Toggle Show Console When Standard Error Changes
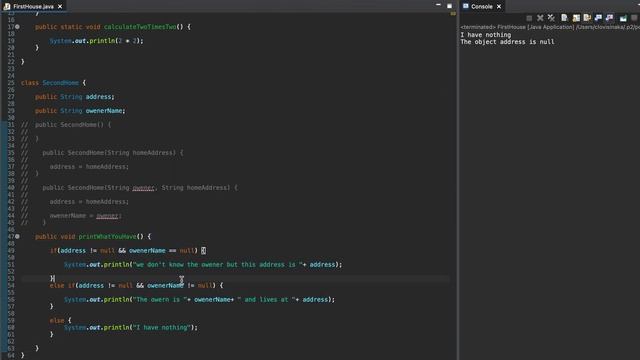The width and height of the screenshot is (640, 360). point(610,18)
